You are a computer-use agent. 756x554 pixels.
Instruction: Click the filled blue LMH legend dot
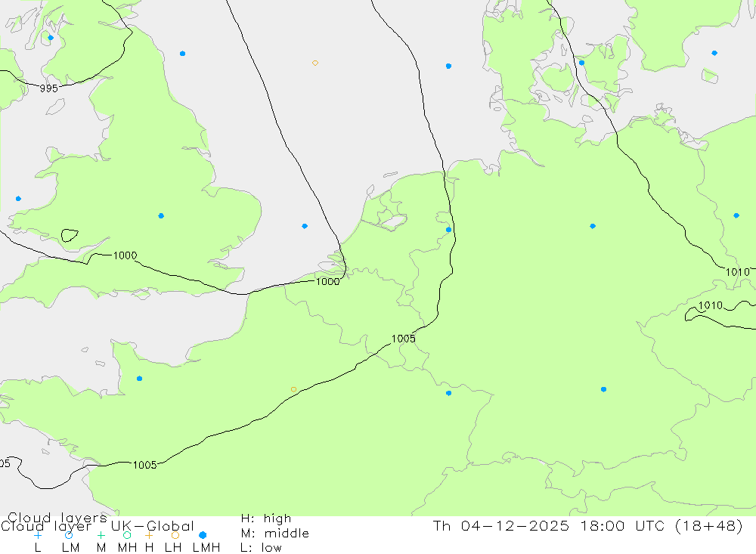pyautogui.click(x=203, y=535)
